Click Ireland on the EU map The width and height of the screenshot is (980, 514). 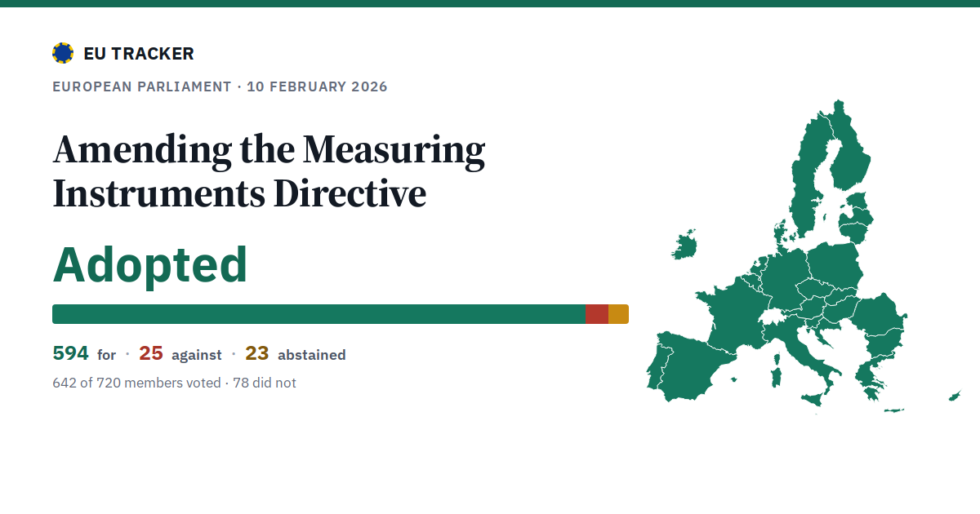(684, 244)
